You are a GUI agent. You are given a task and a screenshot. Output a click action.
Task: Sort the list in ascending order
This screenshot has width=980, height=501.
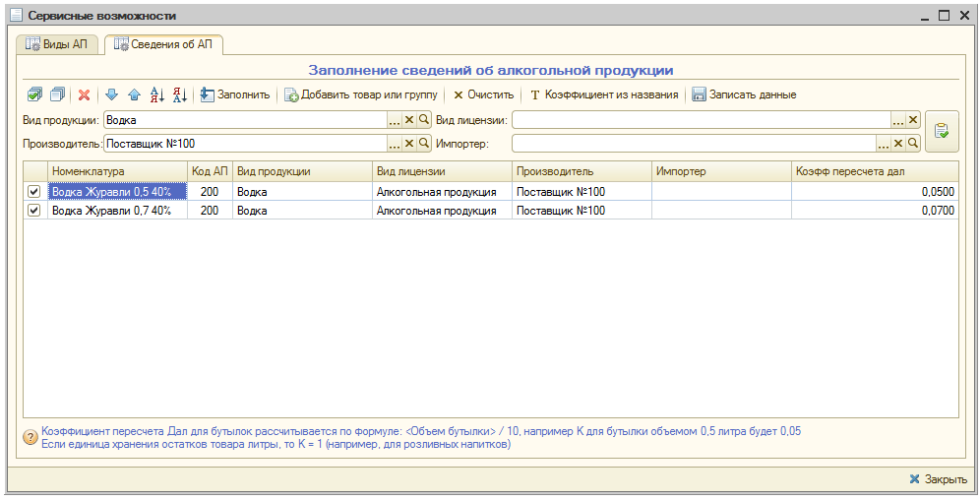point(157,94)
